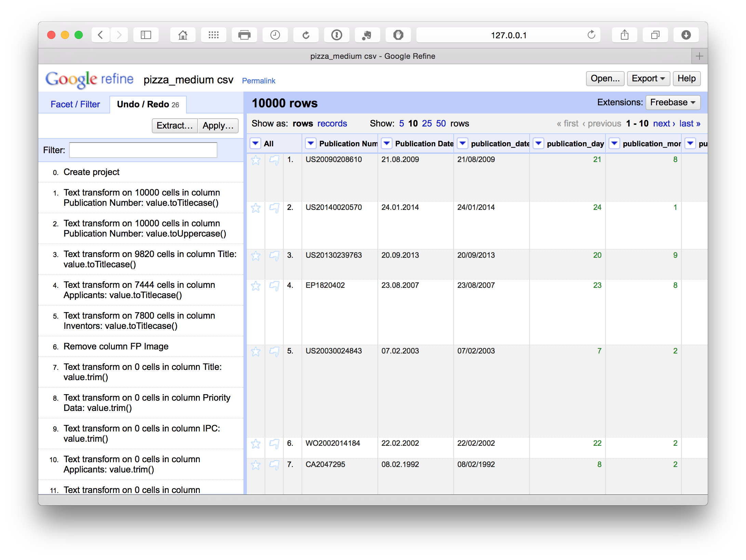Click the Open... button

pos(605,79)
